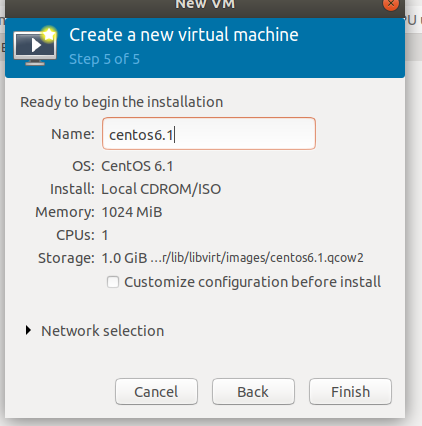Click the virtual machine monitor icon
The width and height of the screenshot is (422, 426).
[35, 46]
